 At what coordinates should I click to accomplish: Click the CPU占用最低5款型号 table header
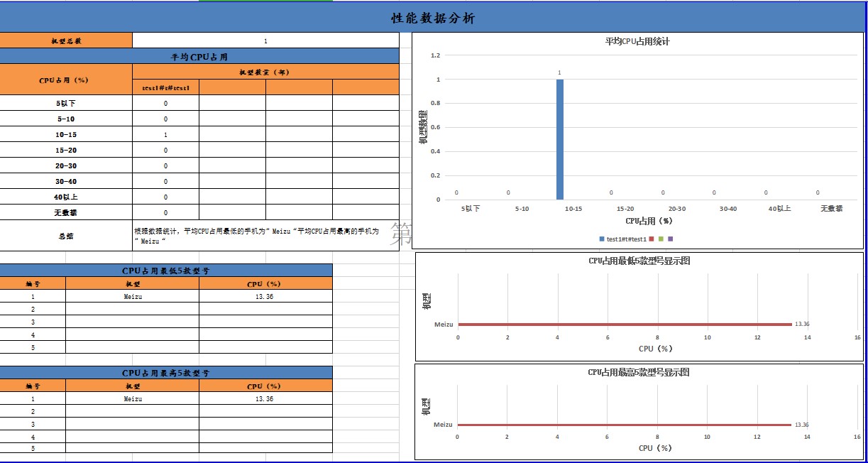point(166,271)
